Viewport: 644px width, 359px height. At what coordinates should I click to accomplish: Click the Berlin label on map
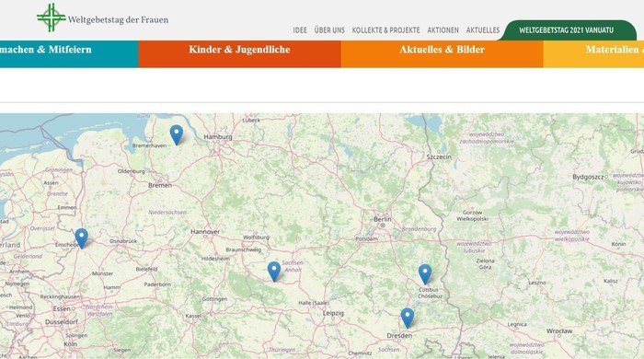coord(383,219)
